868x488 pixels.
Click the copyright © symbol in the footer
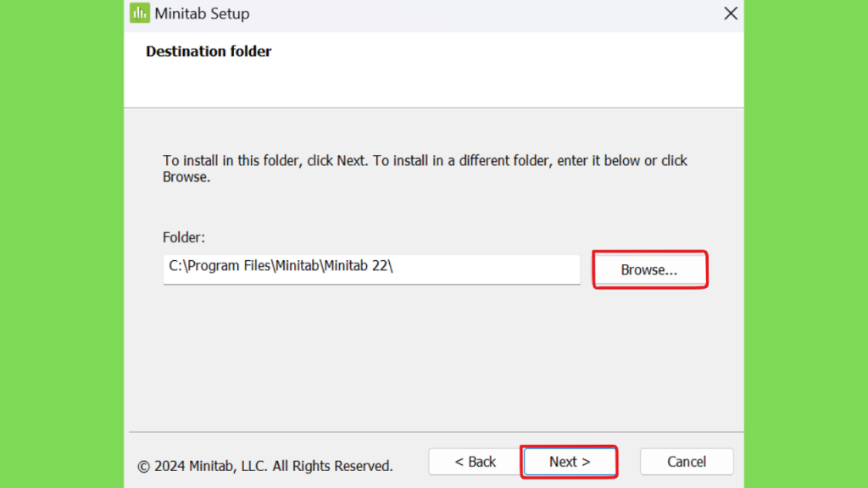coord(143,467)
